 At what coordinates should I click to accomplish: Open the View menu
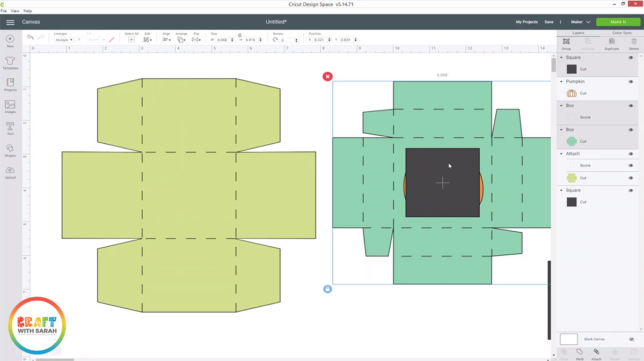pyautogui.click(x=14, y=11)
